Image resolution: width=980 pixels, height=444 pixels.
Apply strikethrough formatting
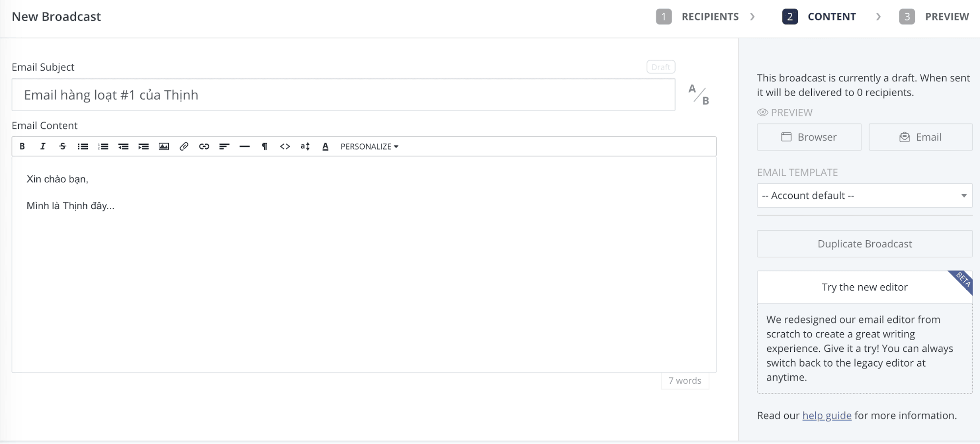coord(63,147)
